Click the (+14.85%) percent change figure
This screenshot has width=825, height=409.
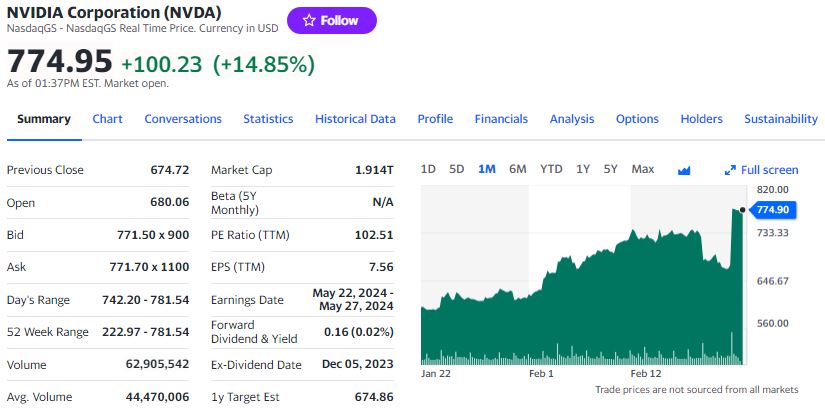tap(264, 64)
